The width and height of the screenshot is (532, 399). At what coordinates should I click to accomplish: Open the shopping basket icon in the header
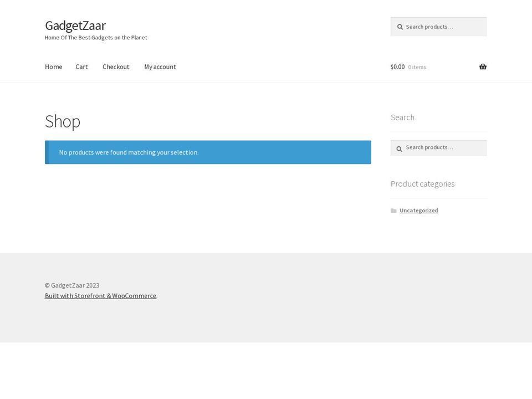click(x=483, y=66)
